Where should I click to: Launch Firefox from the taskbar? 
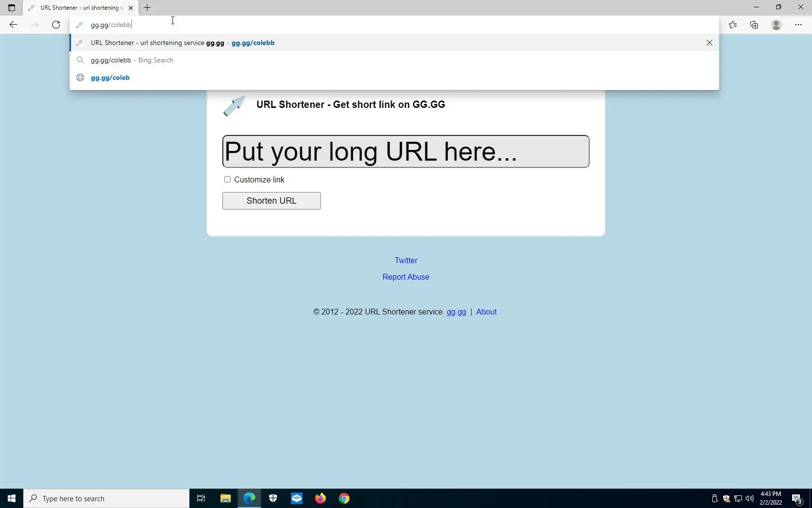pos(320,498)
